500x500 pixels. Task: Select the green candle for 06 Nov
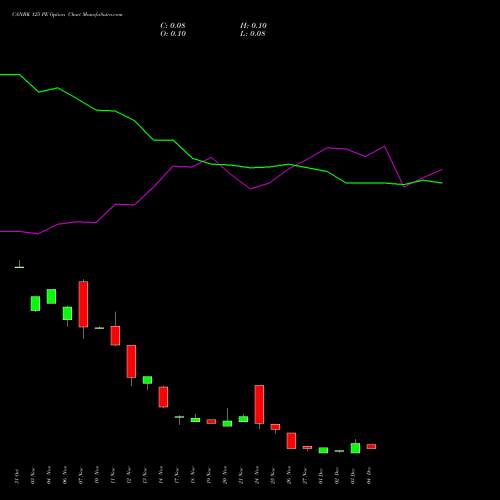coord(67,313)
